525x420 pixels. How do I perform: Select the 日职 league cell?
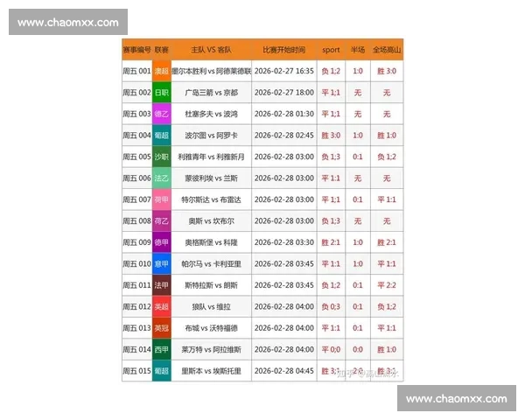point(161,93)
